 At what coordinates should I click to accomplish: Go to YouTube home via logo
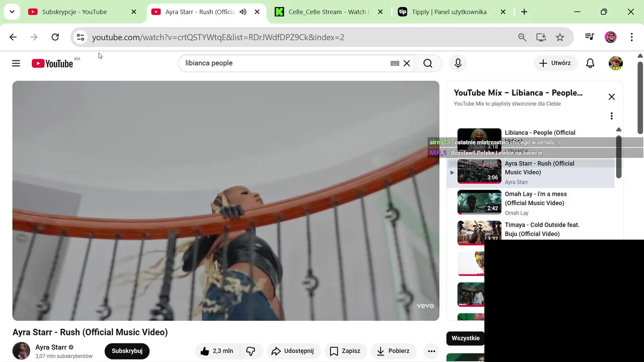click(52, 63)
